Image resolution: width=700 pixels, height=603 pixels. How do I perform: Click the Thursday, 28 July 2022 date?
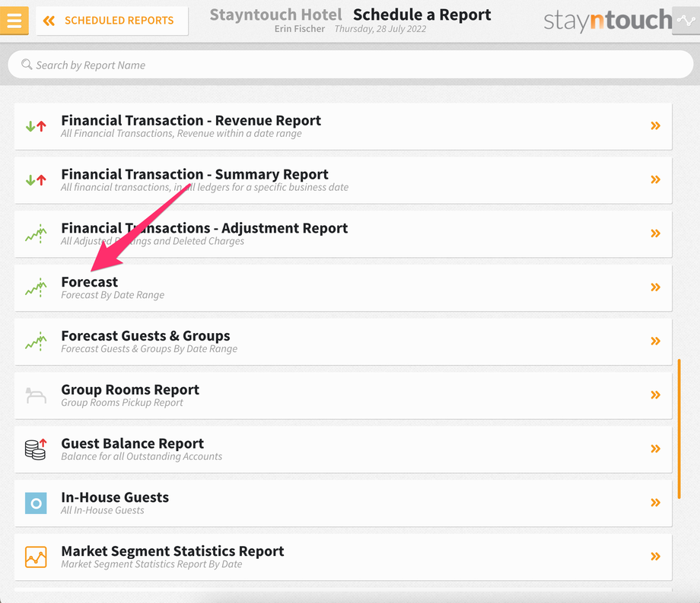coord(380,29)
